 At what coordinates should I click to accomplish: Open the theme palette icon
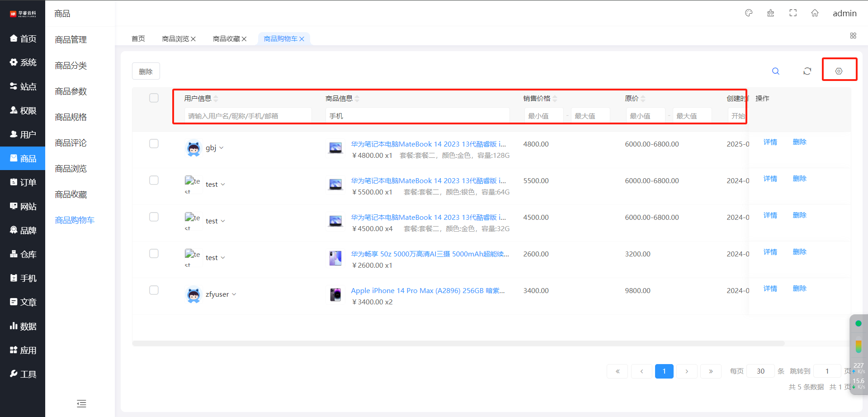[749, 13]
